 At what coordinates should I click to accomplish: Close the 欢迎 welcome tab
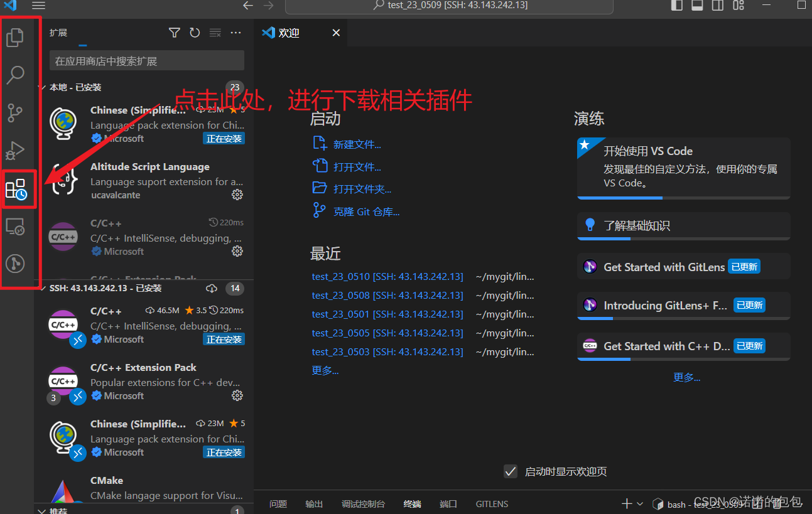click(x=336, y=33)
